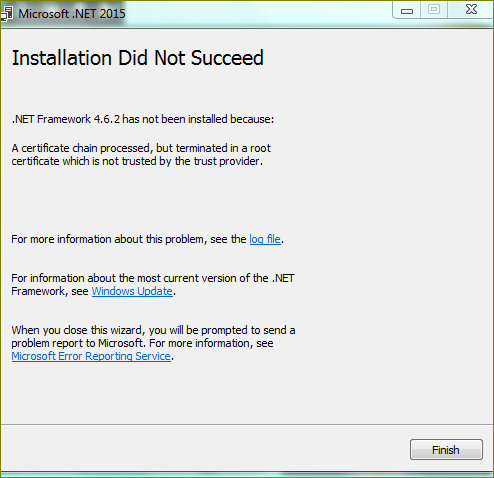494x478 pixels.
Task: Open the Windows Update link
Action: [132, 291]
